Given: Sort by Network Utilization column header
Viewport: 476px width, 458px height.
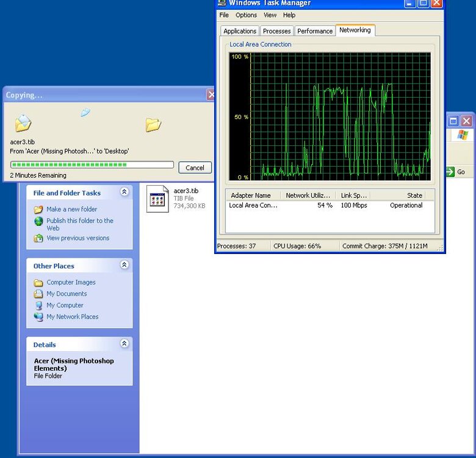Looking at the screenshot, I should (x=308, y=195).
